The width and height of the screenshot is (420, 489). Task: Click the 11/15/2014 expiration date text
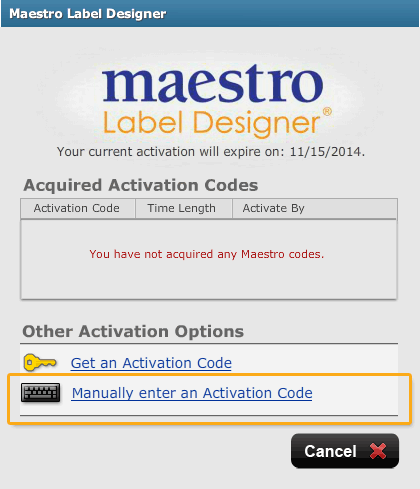pyautogui.click(x=327, y=152)
